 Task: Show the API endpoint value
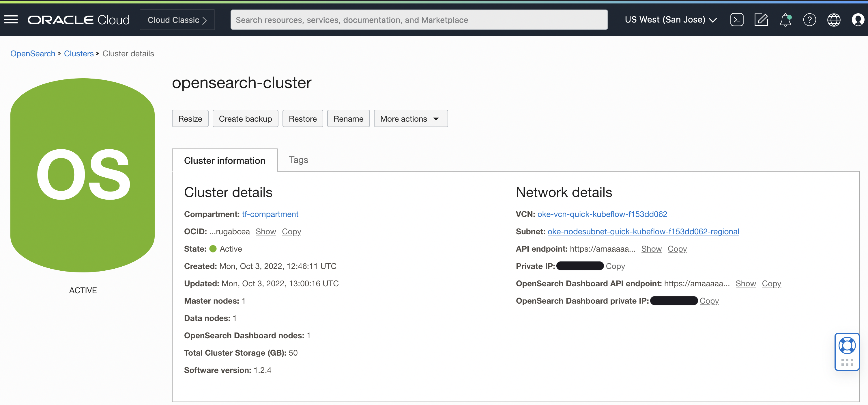651,248
